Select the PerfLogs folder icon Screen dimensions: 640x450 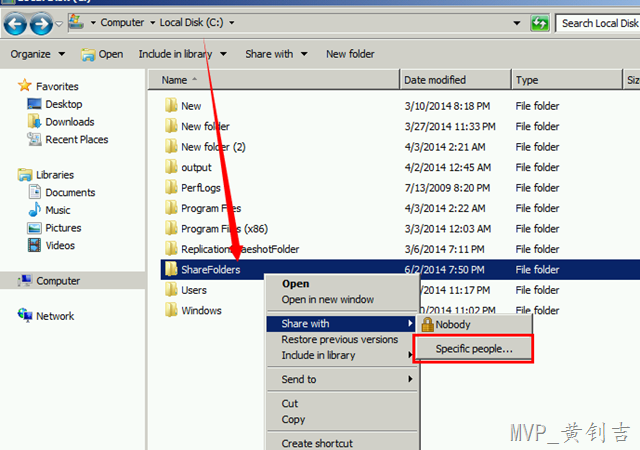click(171, 187)
